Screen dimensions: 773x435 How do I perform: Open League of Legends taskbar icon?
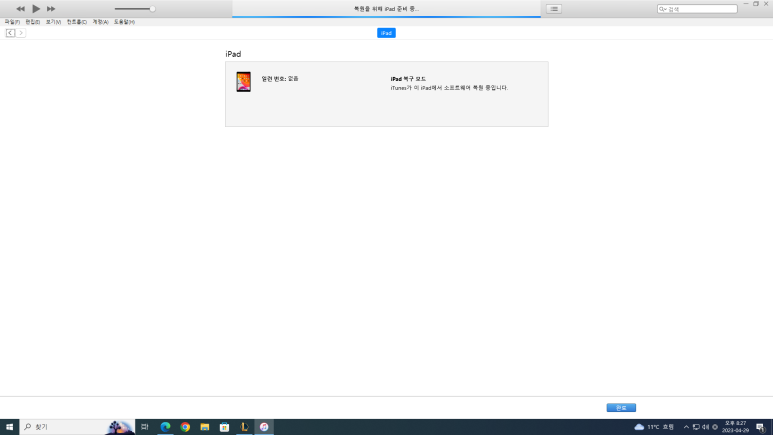click(x=244, y=427)
